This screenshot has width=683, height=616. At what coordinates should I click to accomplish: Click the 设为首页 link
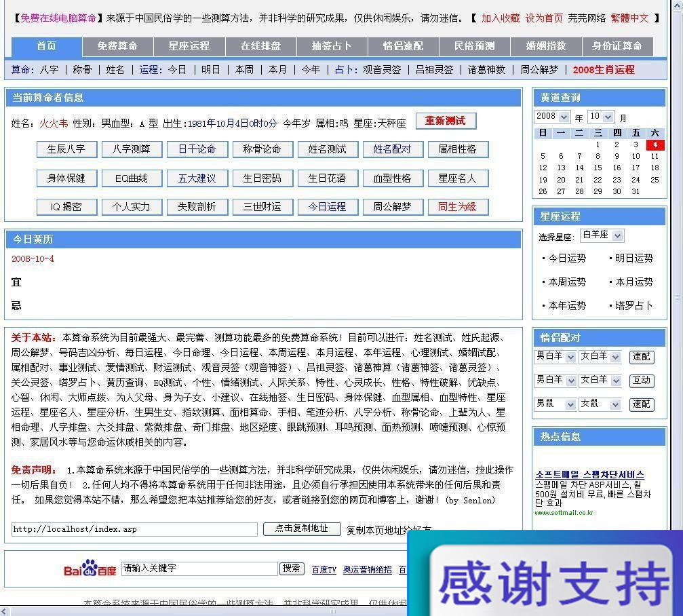pos(544,18)
